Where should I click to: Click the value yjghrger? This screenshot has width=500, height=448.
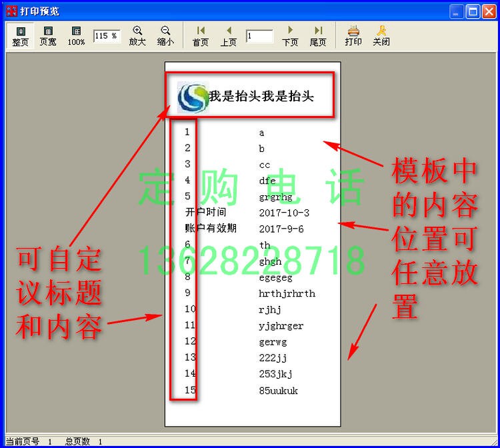click(x=281, y=326)
